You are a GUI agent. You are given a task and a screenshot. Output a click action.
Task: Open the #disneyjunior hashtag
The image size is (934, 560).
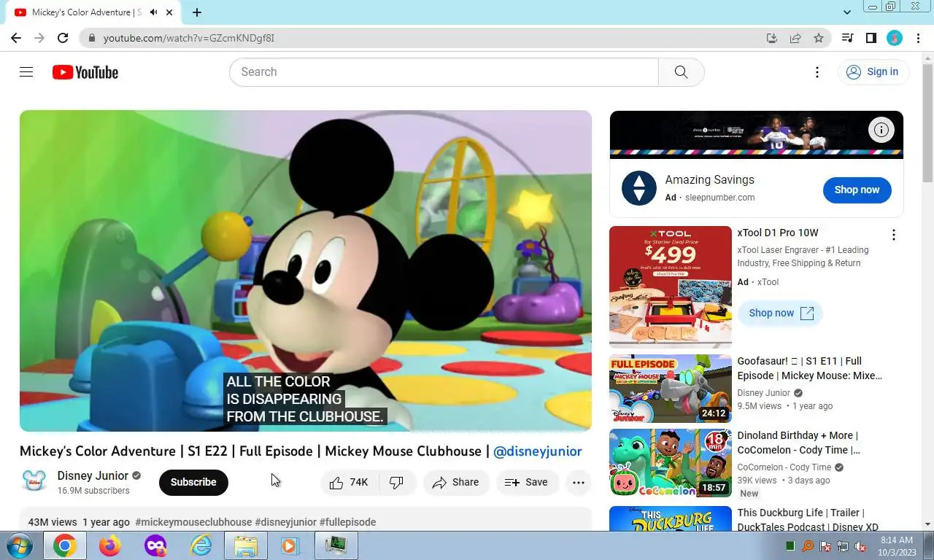point(285,522)
